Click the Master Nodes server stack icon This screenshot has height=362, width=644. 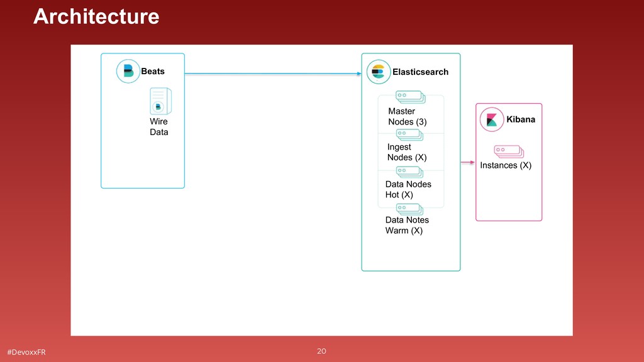pyautogui.click(x=410, y=97)
